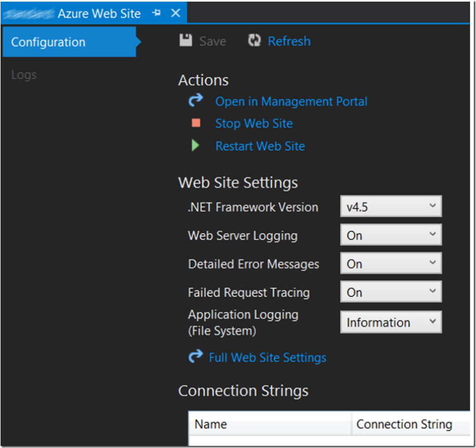Click the green restart play icon
This screenshot has height=448, width=476.
(196, 145)
